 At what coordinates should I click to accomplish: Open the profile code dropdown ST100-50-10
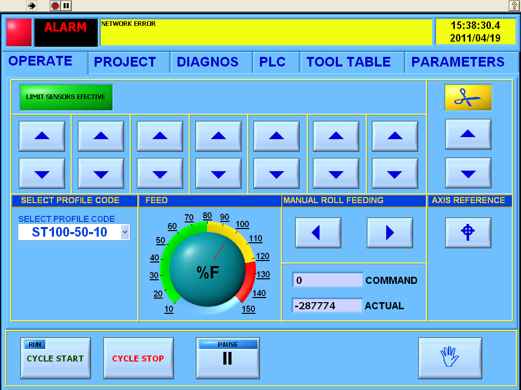click(74, 232)
